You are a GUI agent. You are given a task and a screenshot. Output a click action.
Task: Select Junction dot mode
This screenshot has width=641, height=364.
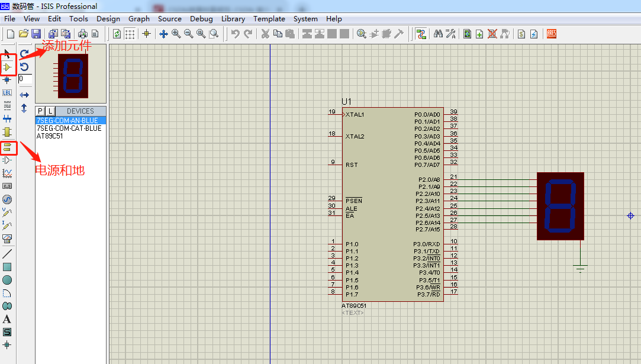point(7,80)
